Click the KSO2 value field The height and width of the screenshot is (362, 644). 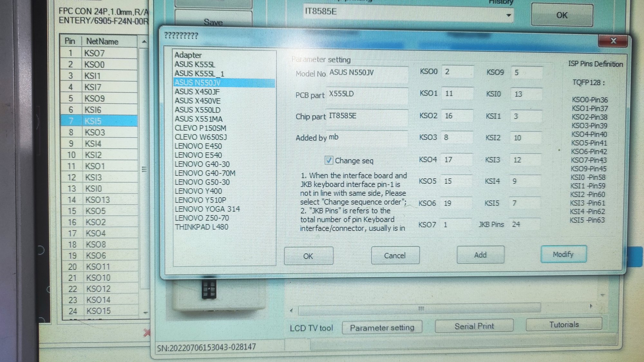coord(458,116)
